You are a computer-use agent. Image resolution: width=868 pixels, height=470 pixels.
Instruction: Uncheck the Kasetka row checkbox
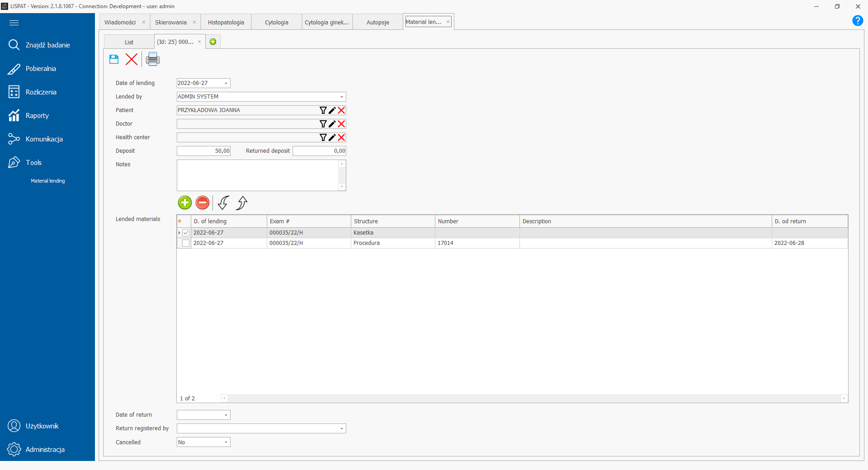[x=186, y=233]
